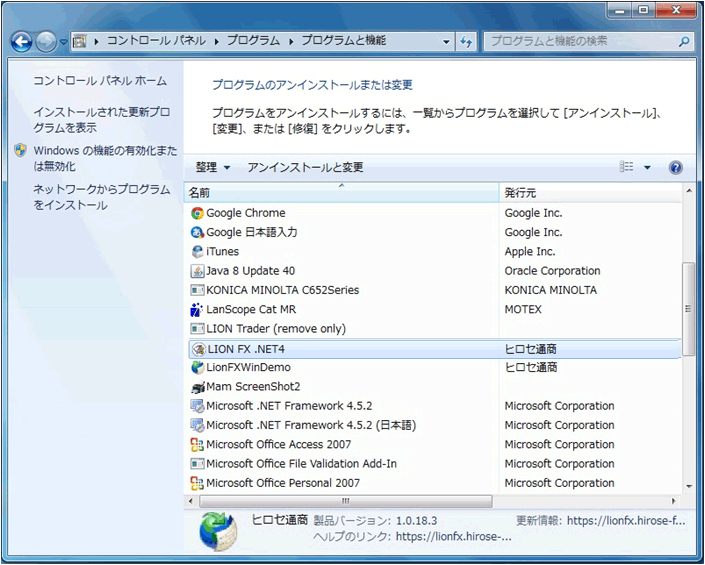Select the LionFXWinDemo icon
The width and height of the screenshot is (705, 565).
click(197, 368)
